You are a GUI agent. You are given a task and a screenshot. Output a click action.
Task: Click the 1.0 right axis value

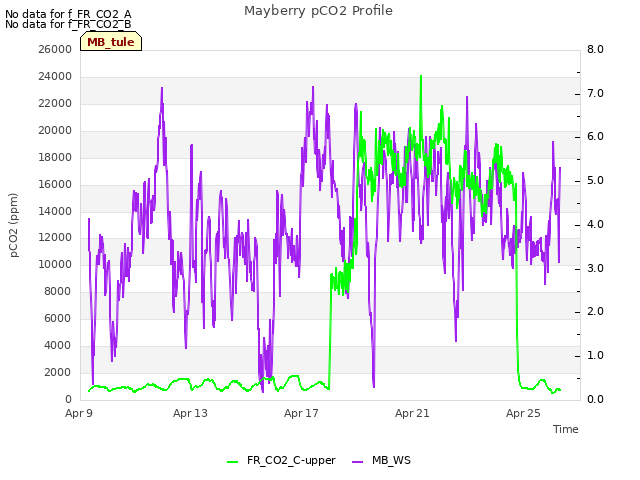pos(595,356)
